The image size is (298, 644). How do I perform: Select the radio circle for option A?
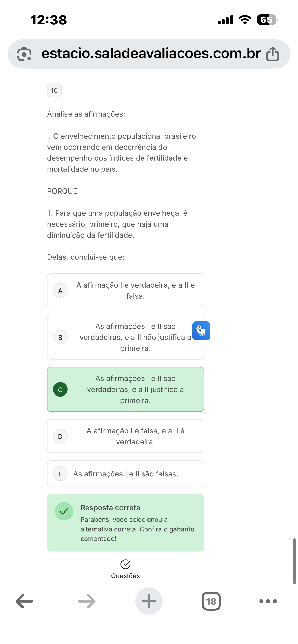tap(60, 290)
